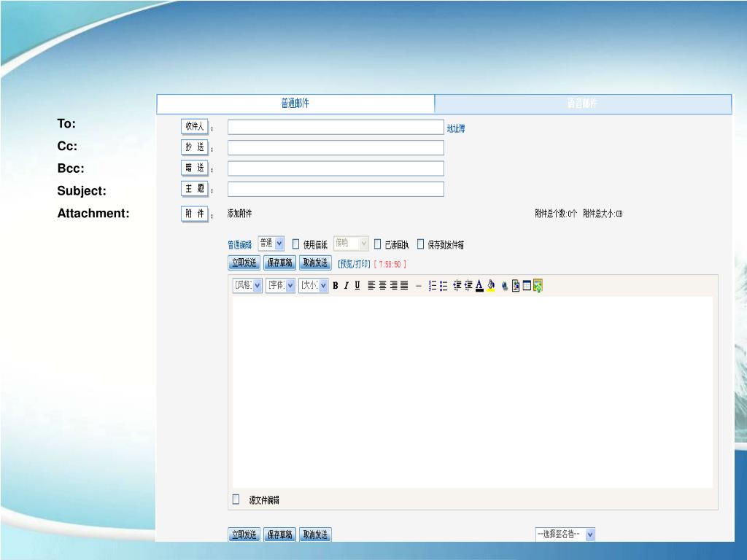This screenshot has height=560, width=747.
Task: Tick the 保存到发件箱 checkbox
Action: 420,244
